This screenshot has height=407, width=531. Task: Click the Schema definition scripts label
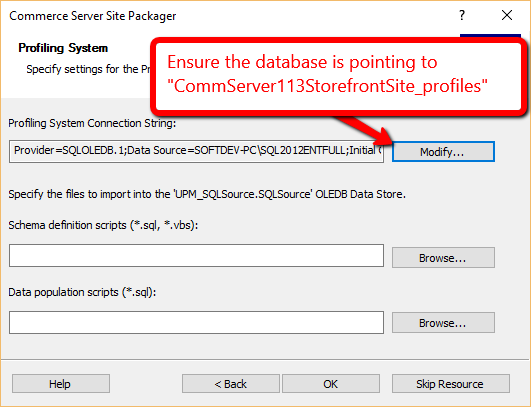pos(103,225)
